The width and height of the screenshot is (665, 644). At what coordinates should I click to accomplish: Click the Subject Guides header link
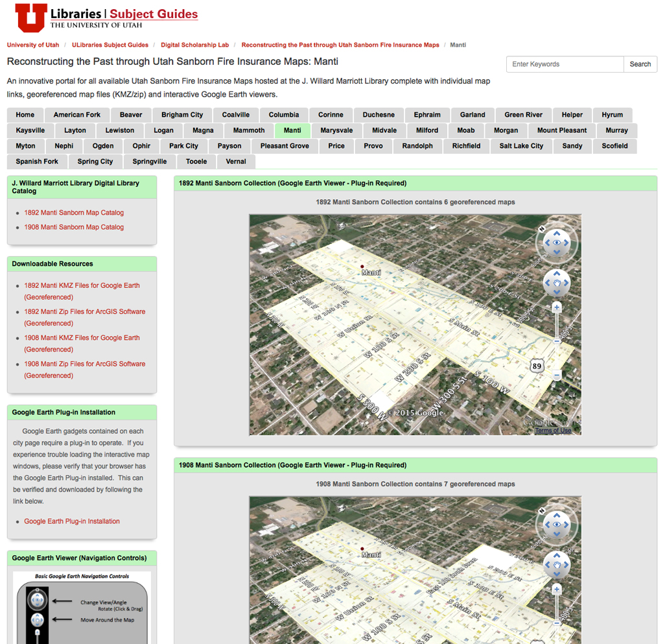pos(154,14)
